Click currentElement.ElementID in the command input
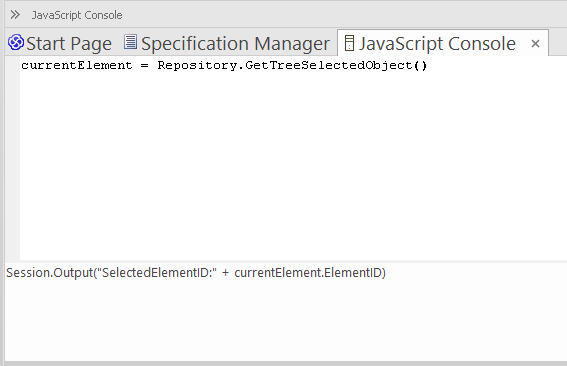The height and width of the screenshot is (366, 567). click(308, 273)
